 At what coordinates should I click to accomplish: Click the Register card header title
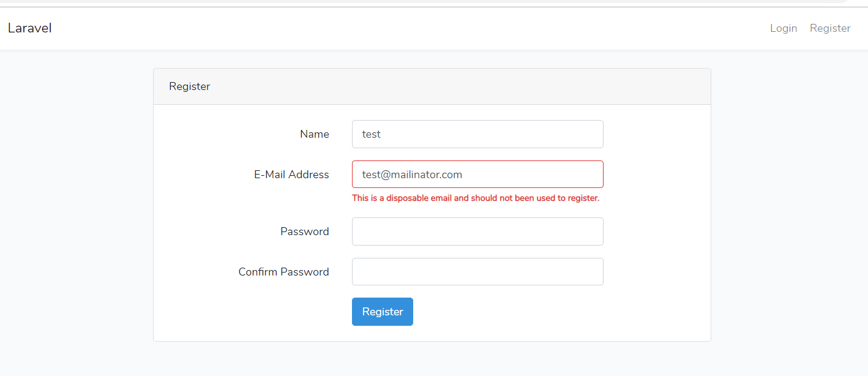pyautogui.click(x=189, y=86)
